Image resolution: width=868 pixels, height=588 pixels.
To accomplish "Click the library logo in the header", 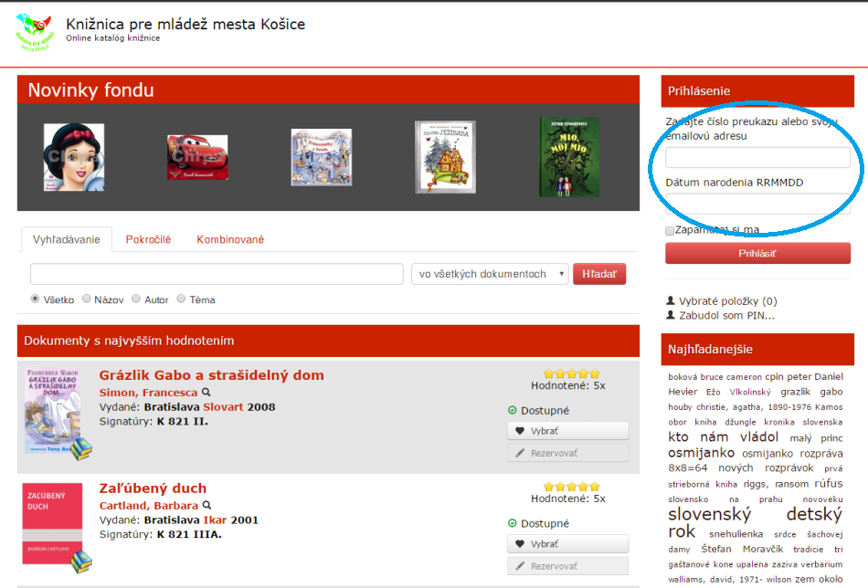I will click(x=35, y=32).
